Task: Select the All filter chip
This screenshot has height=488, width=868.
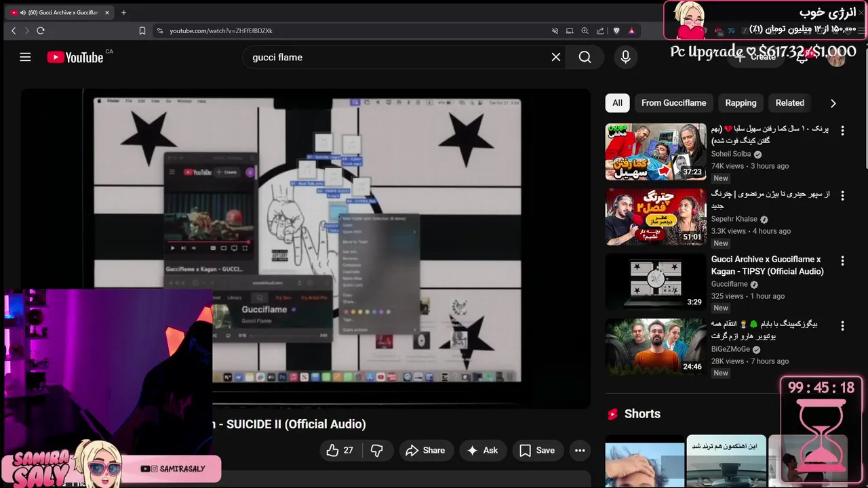Action: point(617,103)
